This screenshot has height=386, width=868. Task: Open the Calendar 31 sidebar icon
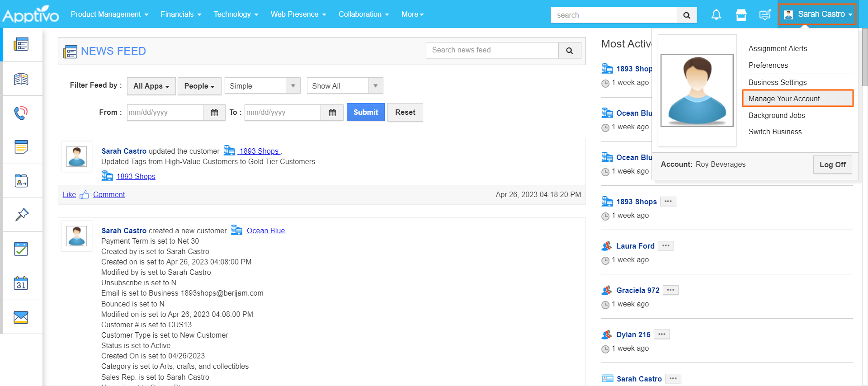21,283
